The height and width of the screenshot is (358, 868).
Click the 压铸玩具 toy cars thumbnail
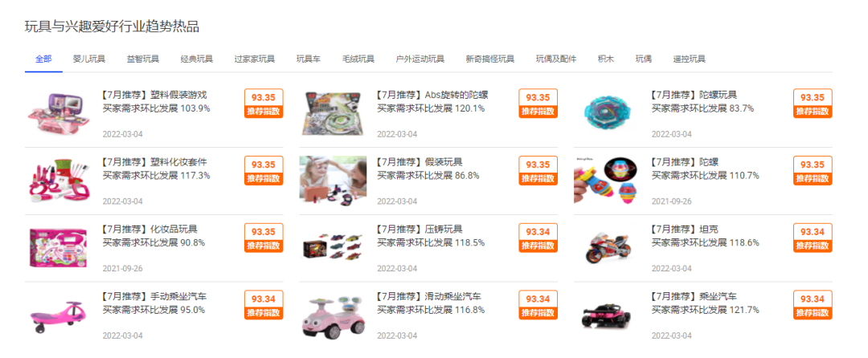(333, 248)
